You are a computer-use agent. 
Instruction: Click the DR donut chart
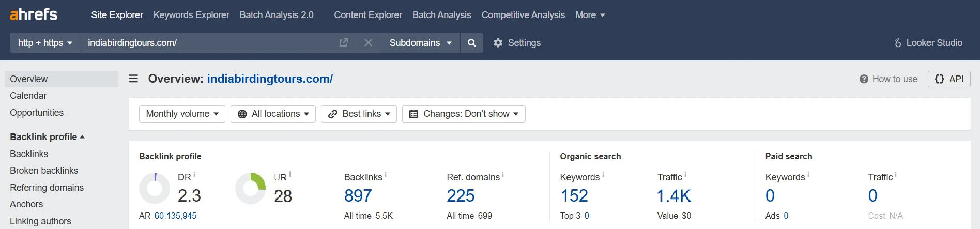click(155, 188)
